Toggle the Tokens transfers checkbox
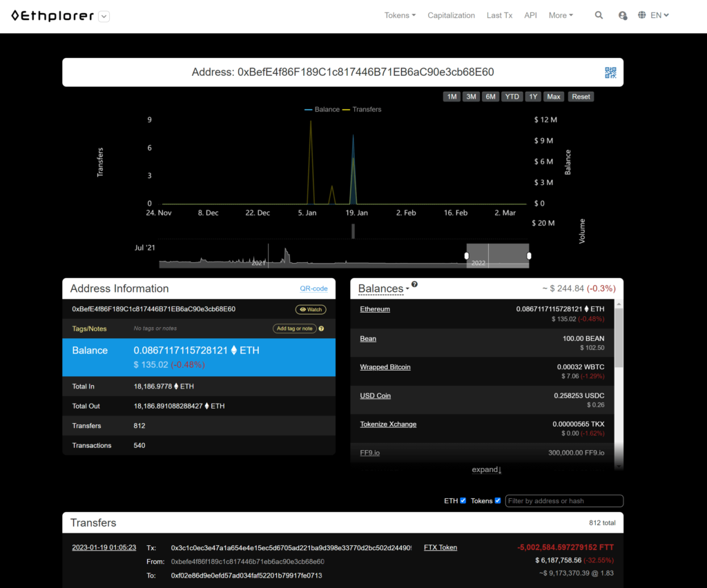This screenshot has height=588, width=707. [x=497, y=500]
